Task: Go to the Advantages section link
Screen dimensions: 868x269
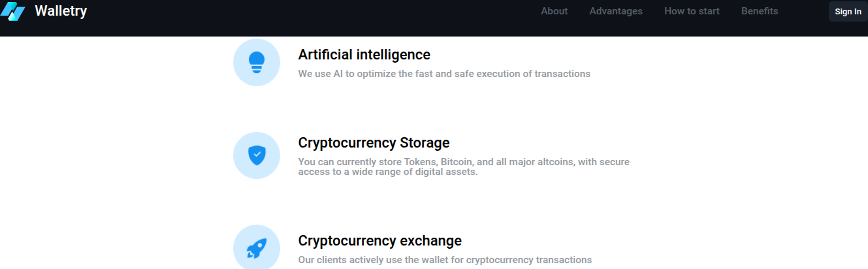Action: [x=616, y=11]
